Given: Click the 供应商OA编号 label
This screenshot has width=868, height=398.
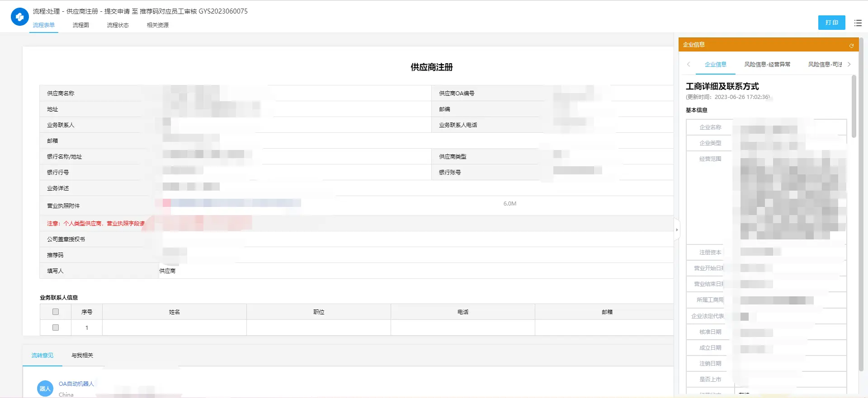Looking at the screenshot, I should point(457,94).
